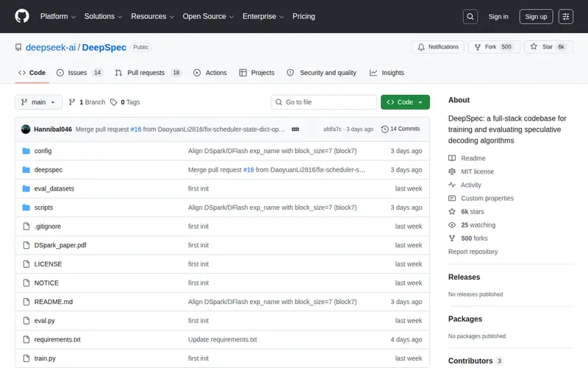This screenshot has width=588, height=368.
Task: Open the Pricing page
Action: point(304,16)
